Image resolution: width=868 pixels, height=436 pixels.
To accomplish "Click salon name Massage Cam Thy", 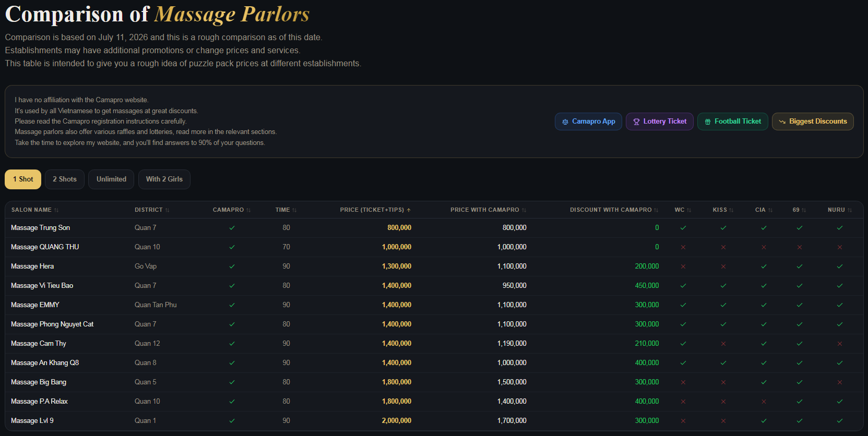I will coord(39,344).
